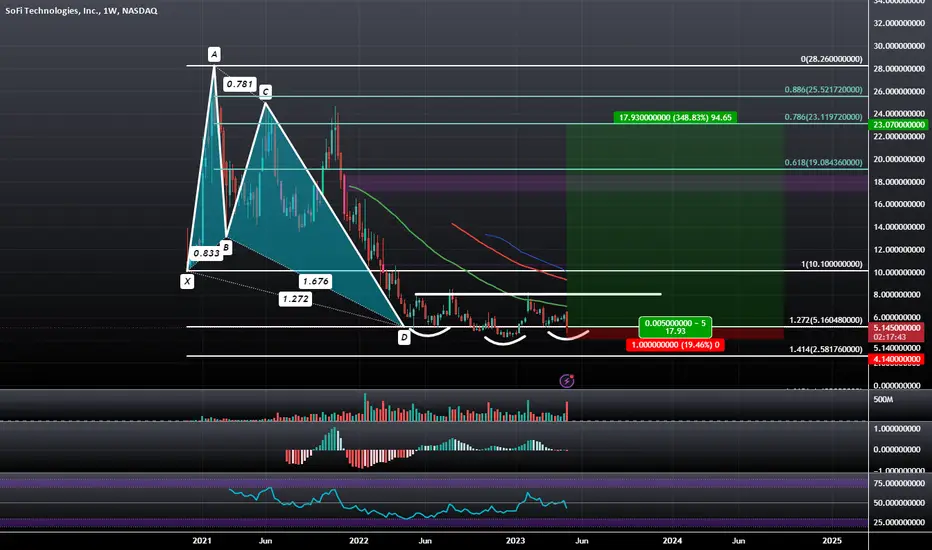Click the 32.000000000 price axis label

(x=899, y=23)
